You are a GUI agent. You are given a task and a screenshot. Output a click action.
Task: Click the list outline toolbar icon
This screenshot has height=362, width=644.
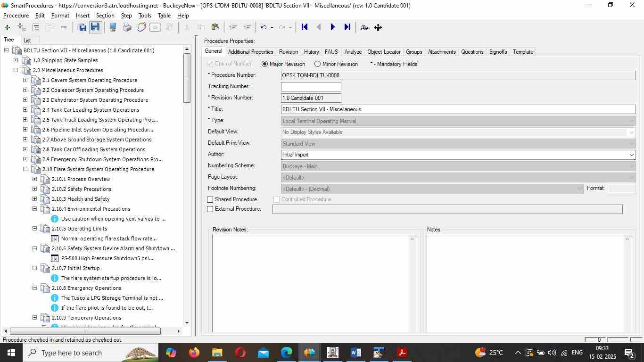point(36,27)
